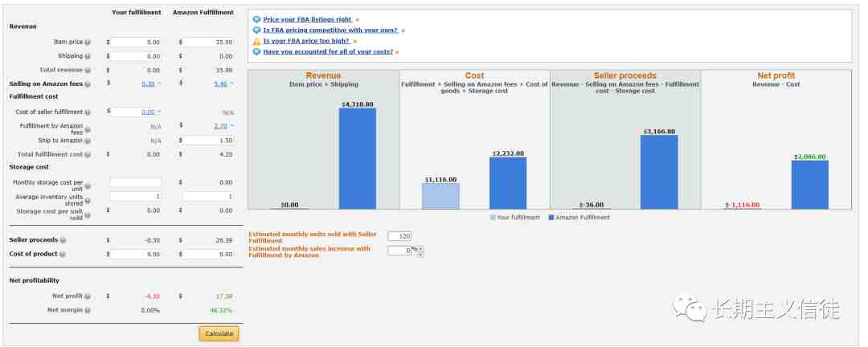Focus Estimated monthly units sold field showing 120
The height and width of the screenshot is (347, 868).
coord(399,236)
